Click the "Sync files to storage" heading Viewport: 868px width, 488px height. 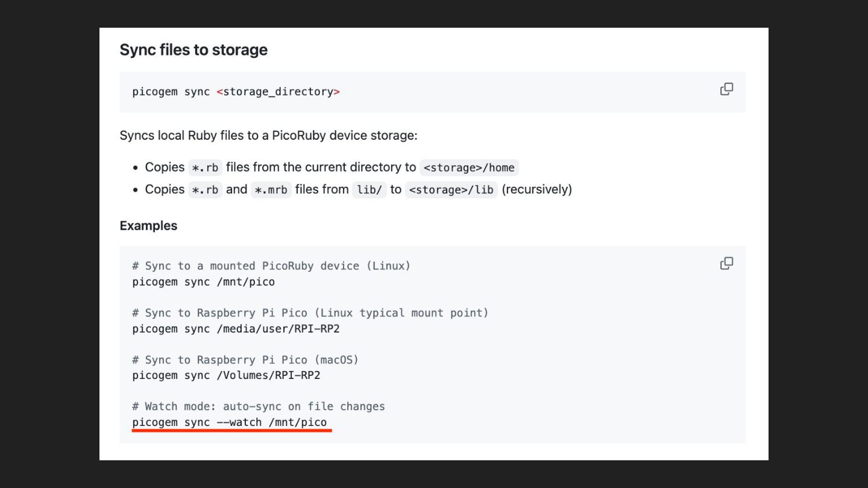pos(193,49)
